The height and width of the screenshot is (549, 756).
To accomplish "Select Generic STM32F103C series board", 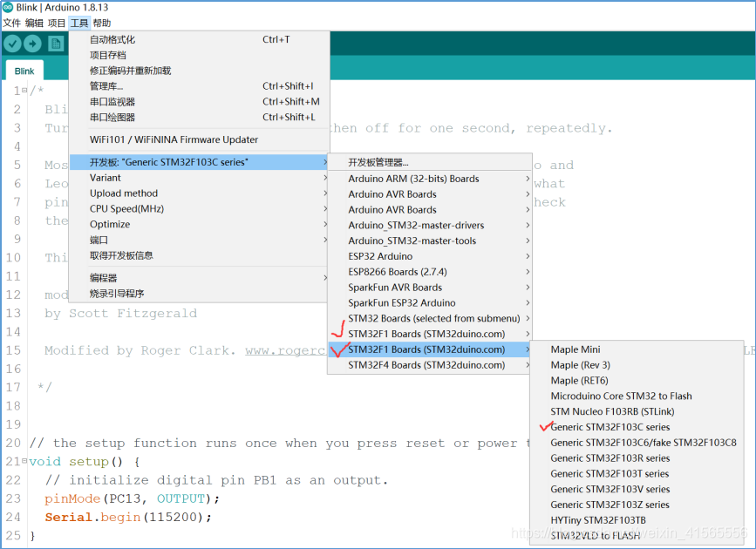I will coord(637,427).
